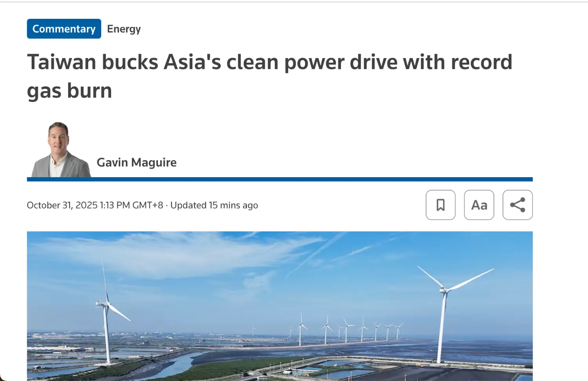
Task: Open Gavin Maguire's author page
Action: [136, 162]
